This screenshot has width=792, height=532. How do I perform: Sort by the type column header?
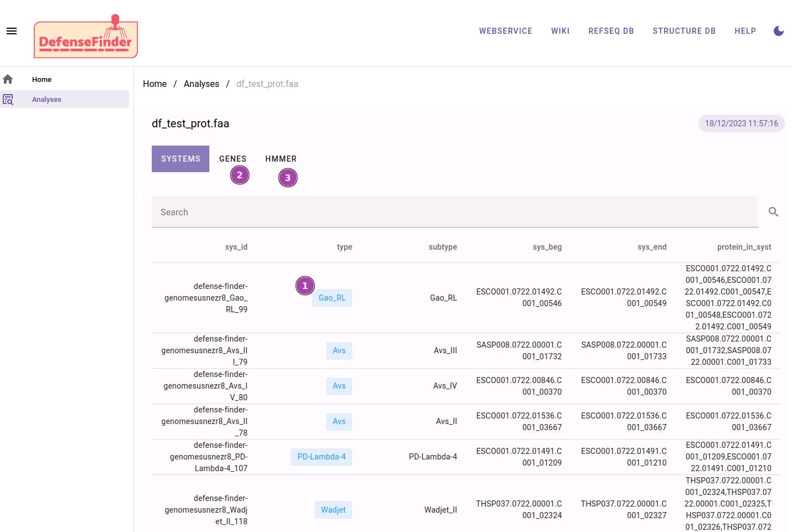pos(344,247)
